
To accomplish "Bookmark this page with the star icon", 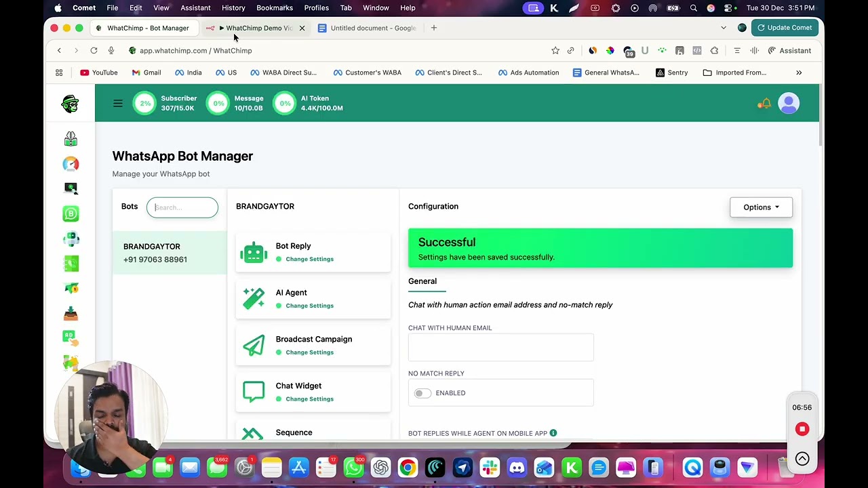I will tap(555, 51).
